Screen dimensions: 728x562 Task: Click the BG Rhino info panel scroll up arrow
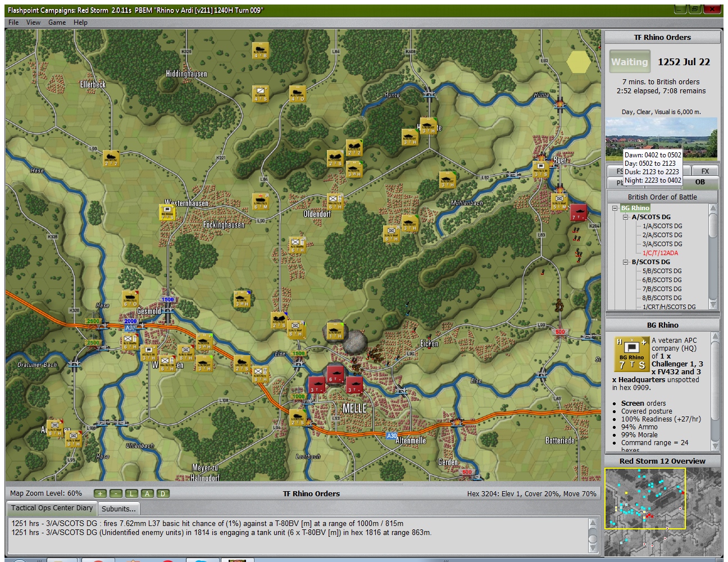coord(715,336)
